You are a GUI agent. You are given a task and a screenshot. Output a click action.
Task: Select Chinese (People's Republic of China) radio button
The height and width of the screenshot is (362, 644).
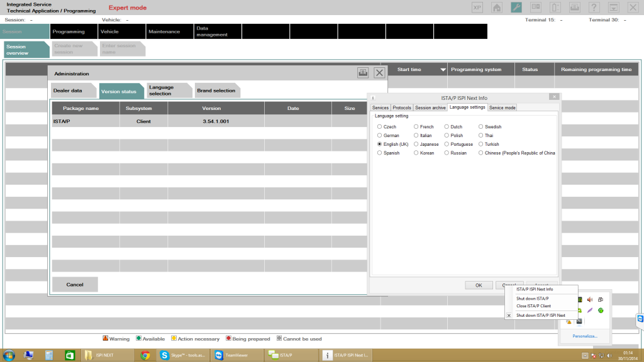[481, 153]
